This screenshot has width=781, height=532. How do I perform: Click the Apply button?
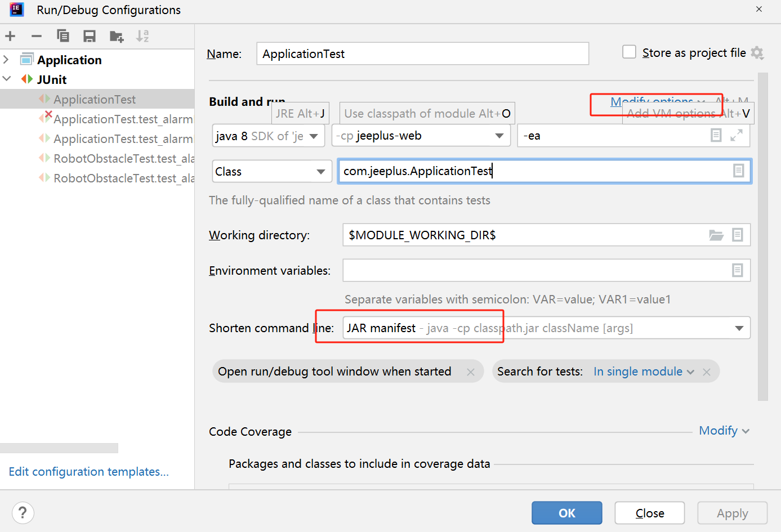733,513
